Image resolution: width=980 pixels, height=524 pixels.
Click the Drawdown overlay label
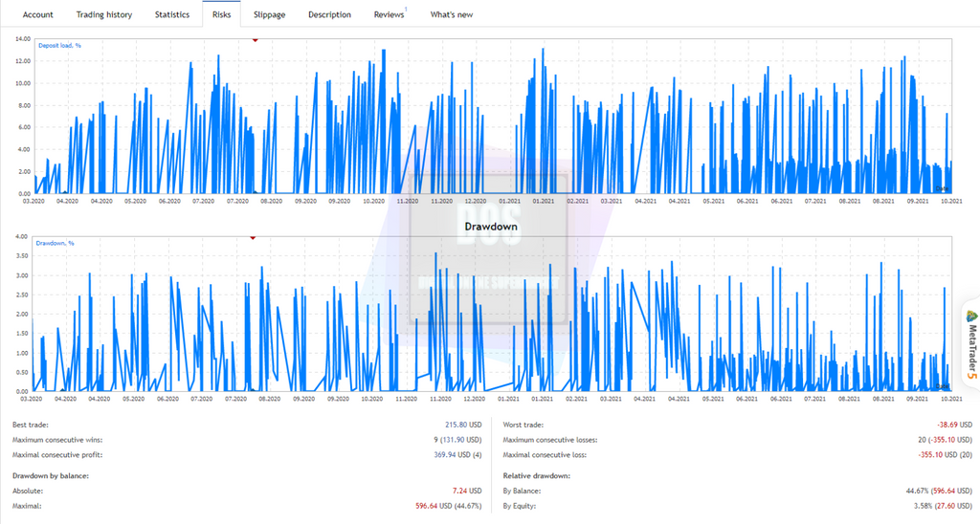[x=491, y=226]
